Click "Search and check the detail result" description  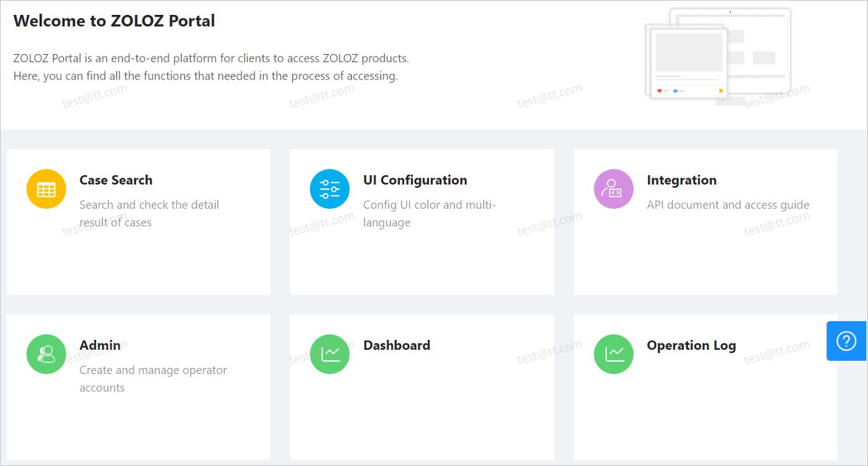[149, 213]
